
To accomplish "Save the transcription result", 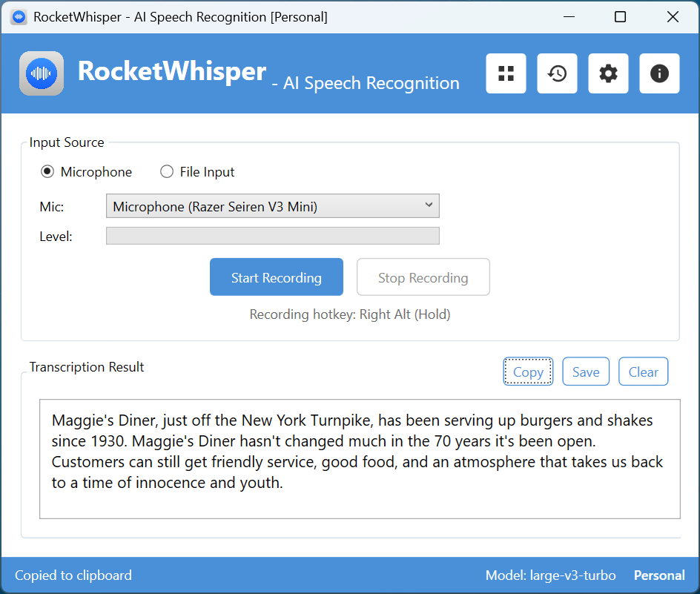I will [586, 371].
